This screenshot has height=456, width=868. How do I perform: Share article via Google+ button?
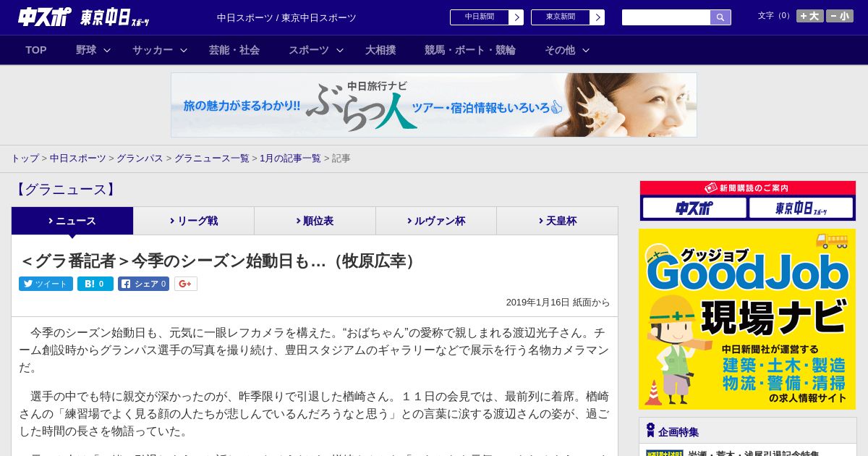[x=186, y=284]
